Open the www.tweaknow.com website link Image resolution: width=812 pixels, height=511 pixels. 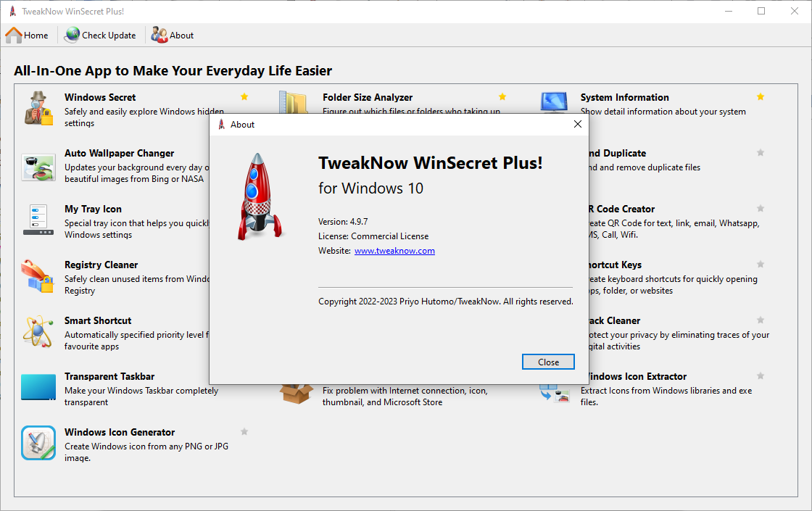(394, 251)
